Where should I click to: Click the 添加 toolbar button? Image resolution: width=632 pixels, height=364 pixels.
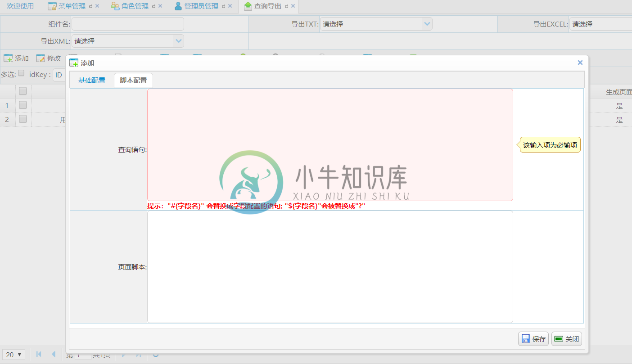[16, 58]
